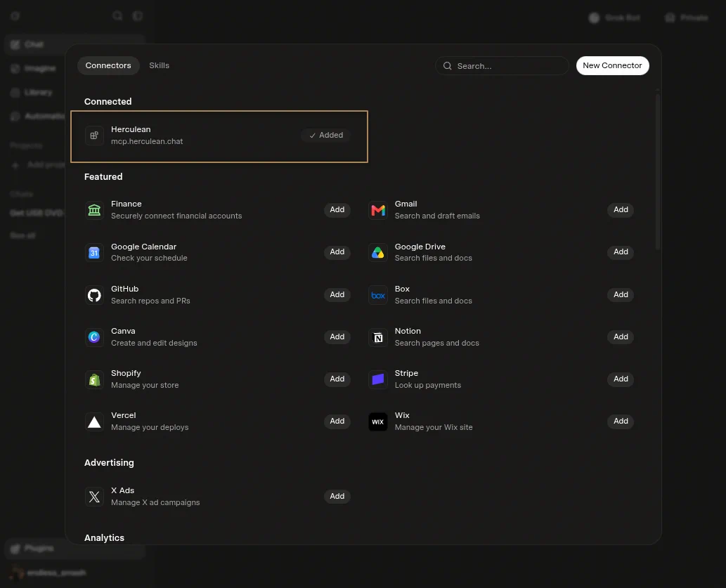726x588 pixels.
Task: Open the Herculean connector name
Action: (131, 129)
